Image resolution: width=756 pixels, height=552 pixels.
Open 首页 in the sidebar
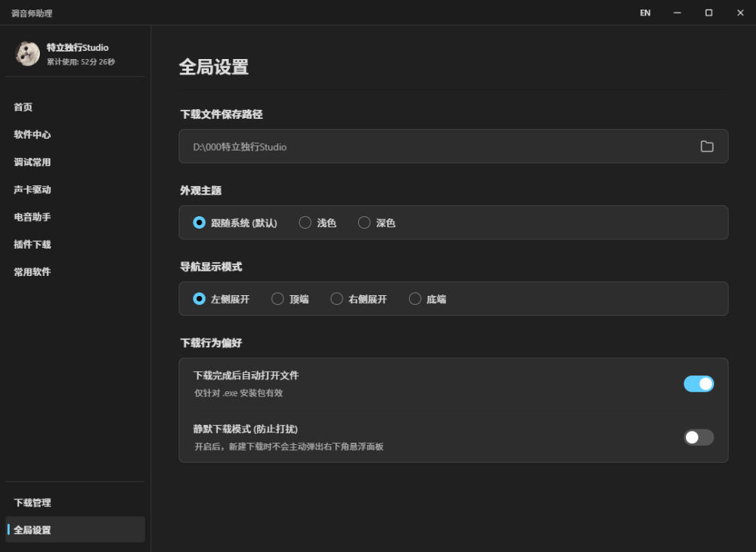coord(24,107)
